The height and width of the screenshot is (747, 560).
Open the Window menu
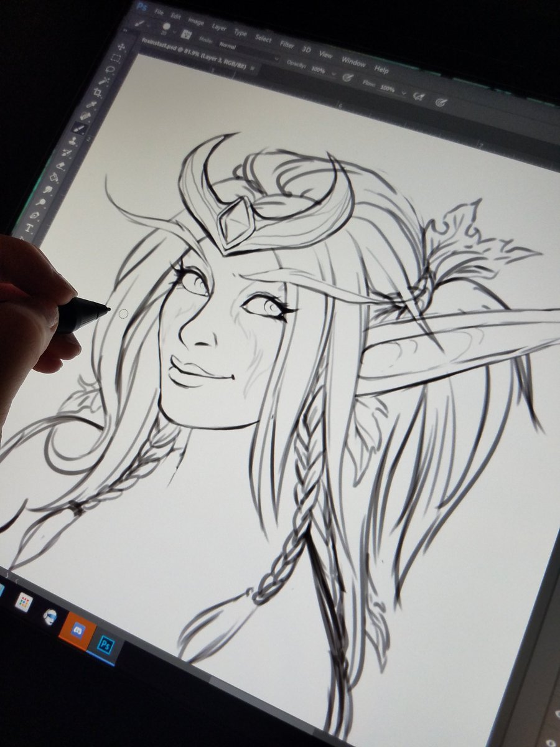click(353, 62)
